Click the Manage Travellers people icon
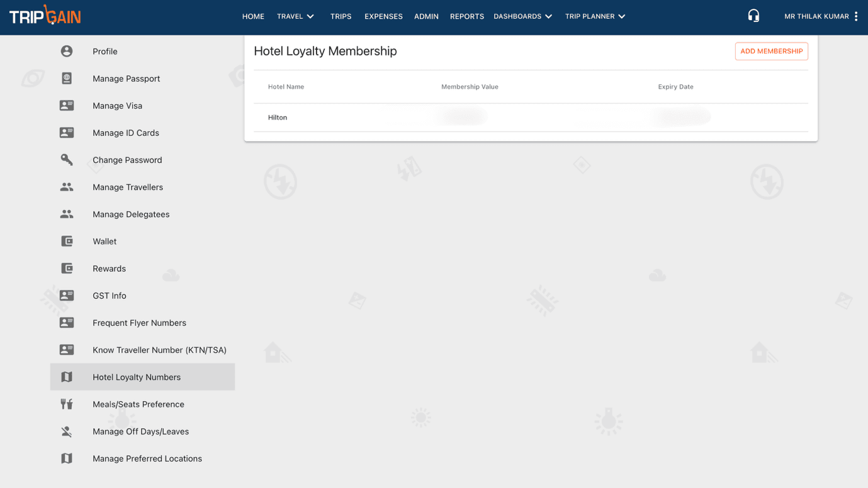 coord(67,187)
